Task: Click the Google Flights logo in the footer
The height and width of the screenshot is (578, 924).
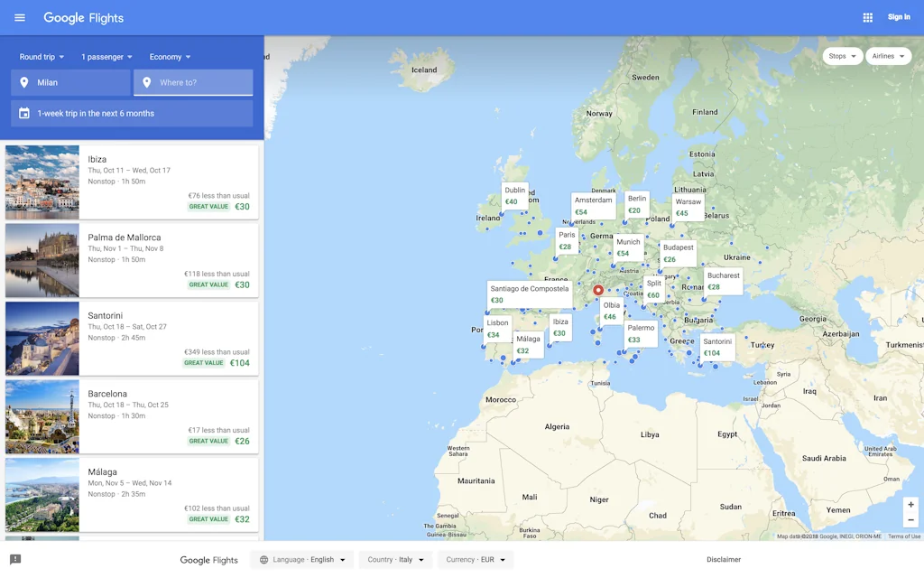Action: [208, 560]
